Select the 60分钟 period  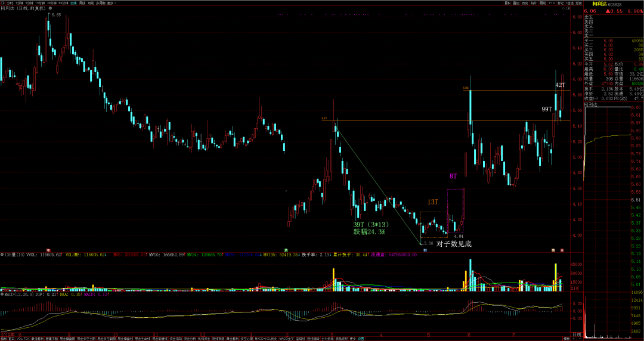coord(64,3)
